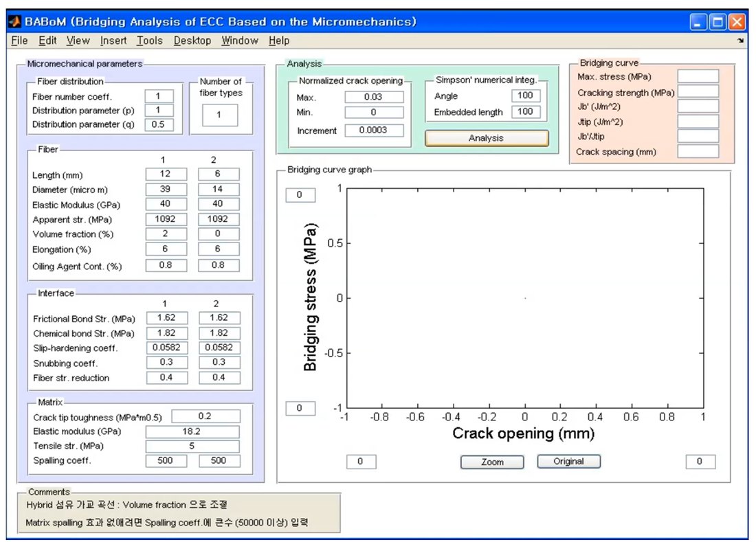756x542 pixels.
Task: Click Normalized crack opening Max. field
Action: pos(374,97)
